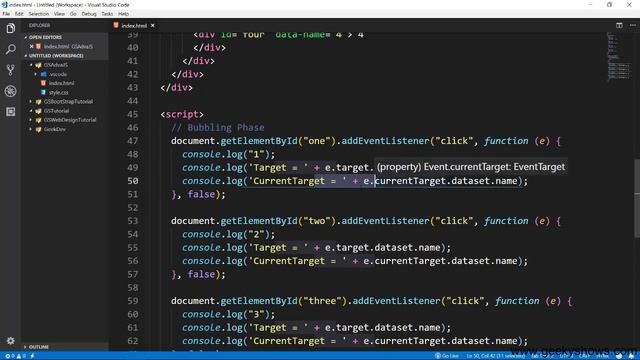
Task: Open the Debug menu
Action: tap(89, 14)
